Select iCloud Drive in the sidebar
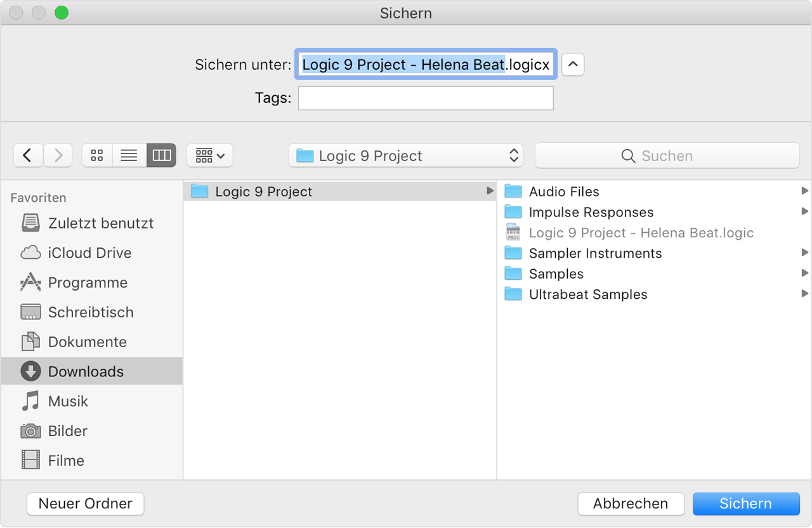812x528 pixels. pos(89,253)
